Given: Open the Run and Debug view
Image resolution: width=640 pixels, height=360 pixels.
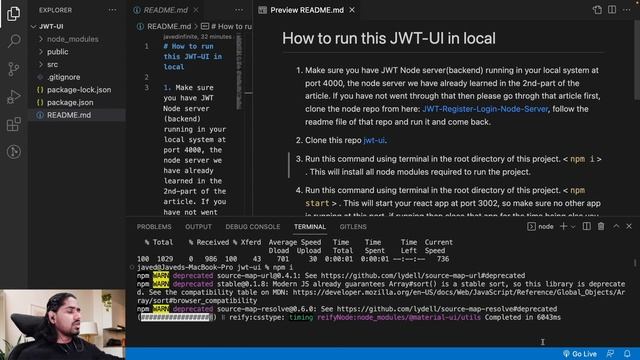Looking at the screenshot, I should [13, 97].
